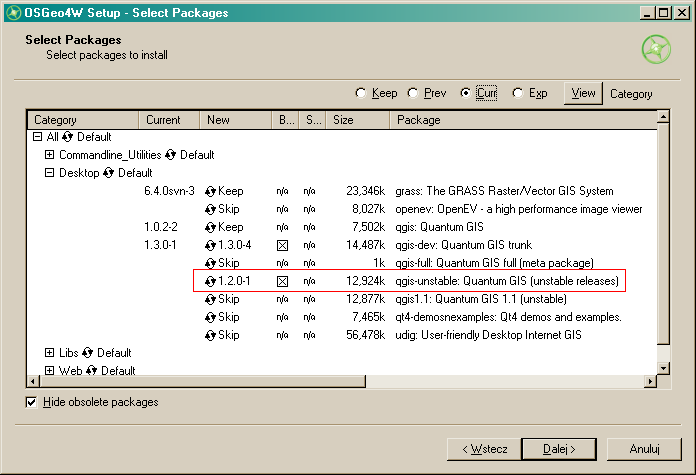Expand the Commandline_Utilities category
The image size is (696, 475).
pos(50,154)
